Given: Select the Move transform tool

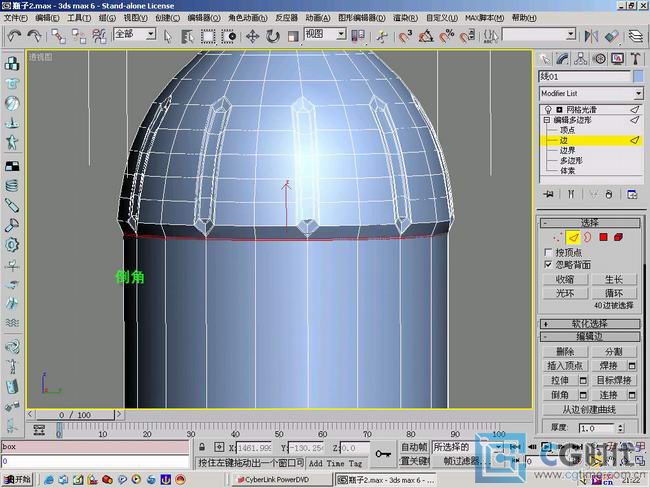Looking at the screenshot, I should [251, 35].
